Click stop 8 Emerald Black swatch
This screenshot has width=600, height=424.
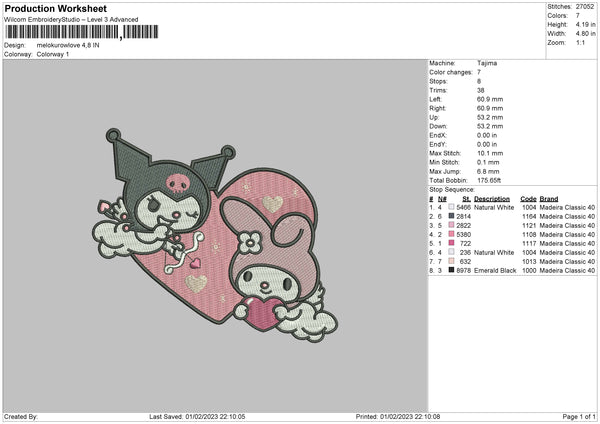(x=452, y=270)
